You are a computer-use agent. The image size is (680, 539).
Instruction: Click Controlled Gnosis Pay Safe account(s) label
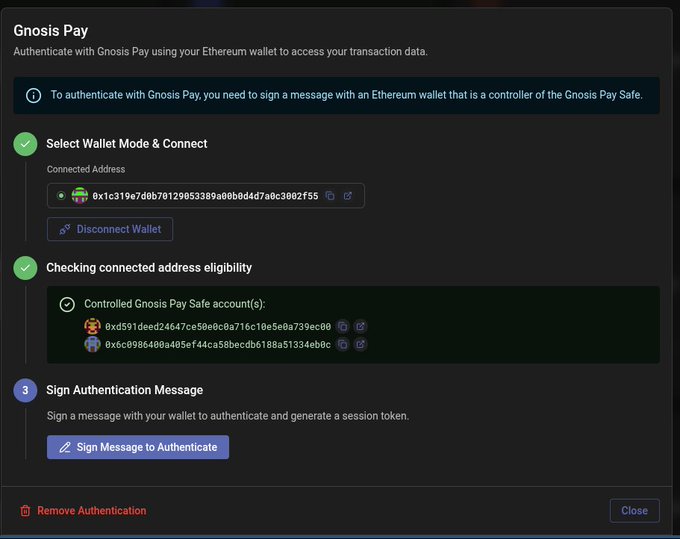174,304
